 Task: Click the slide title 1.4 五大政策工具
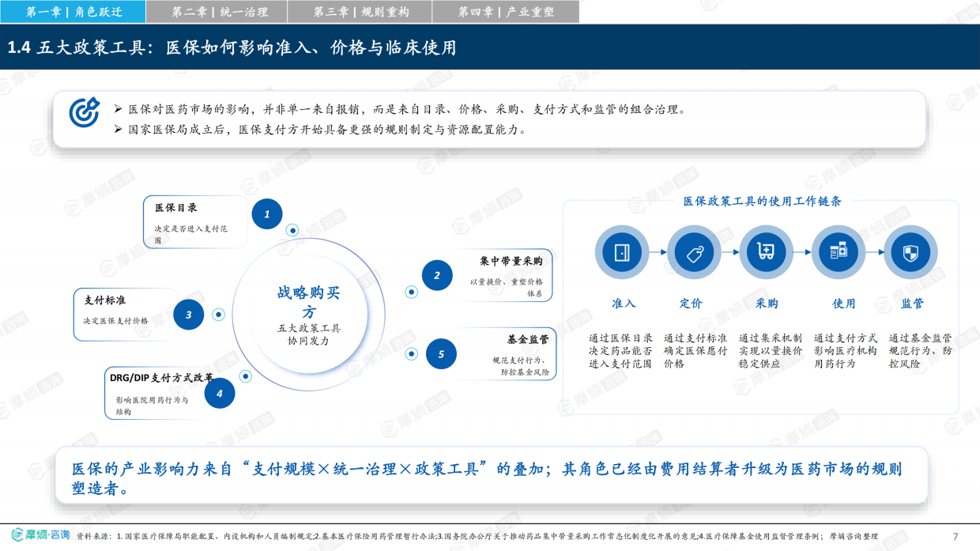(x=232, y=47)
